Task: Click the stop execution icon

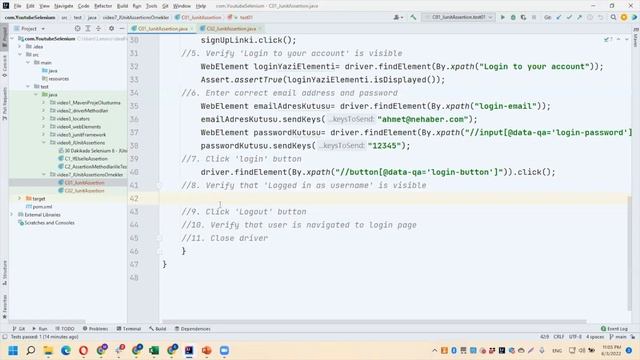Action: point(533,18)
